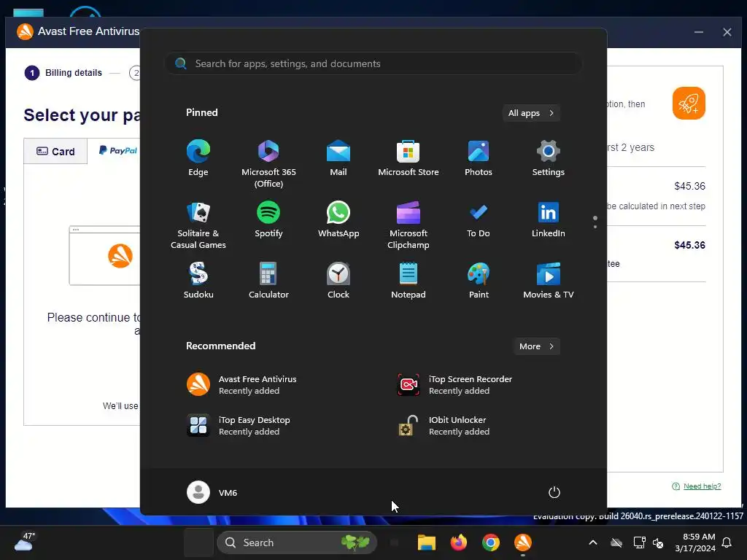Open Spotify
The width and height of the screenshot is (747, 560).
coord(268,220)
